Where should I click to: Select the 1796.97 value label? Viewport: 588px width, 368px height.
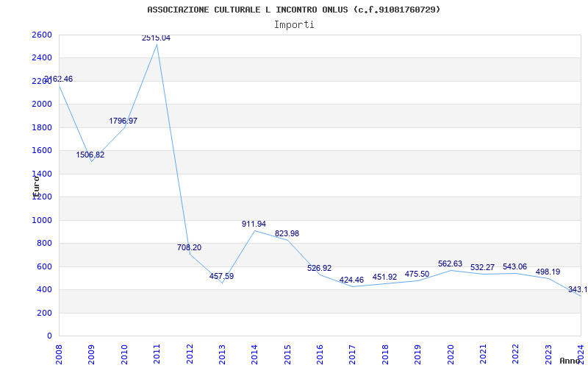123,121
